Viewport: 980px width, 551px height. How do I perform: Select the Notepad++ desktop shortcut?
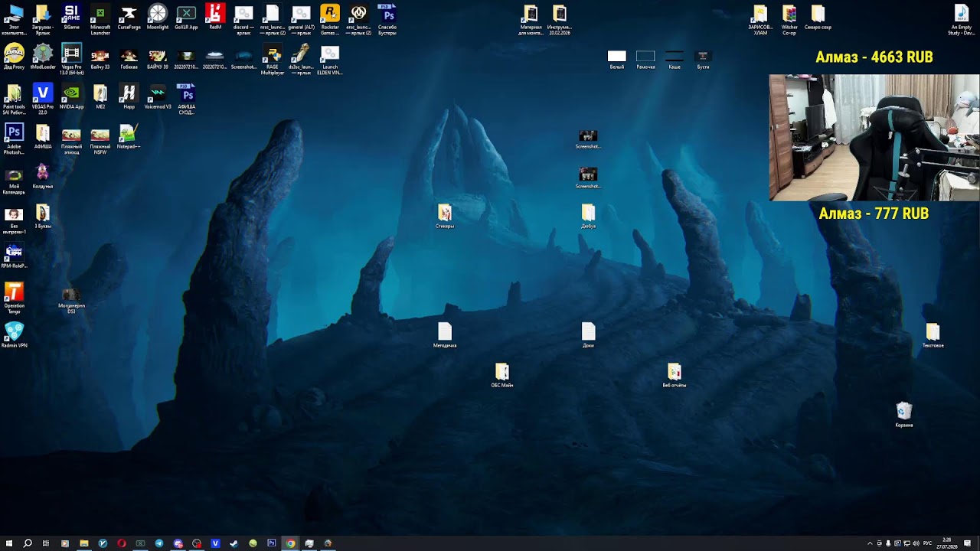click(129, 137)
